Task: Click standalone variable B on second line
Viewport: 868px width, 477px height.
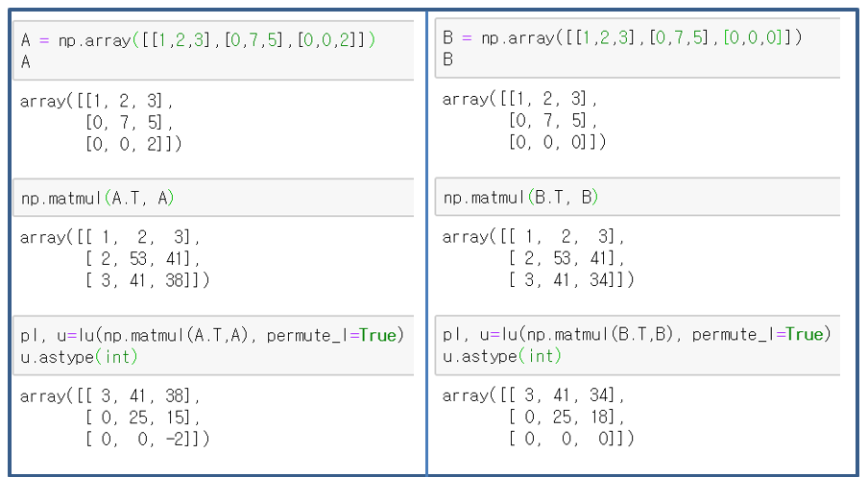Action: point(447,59)
